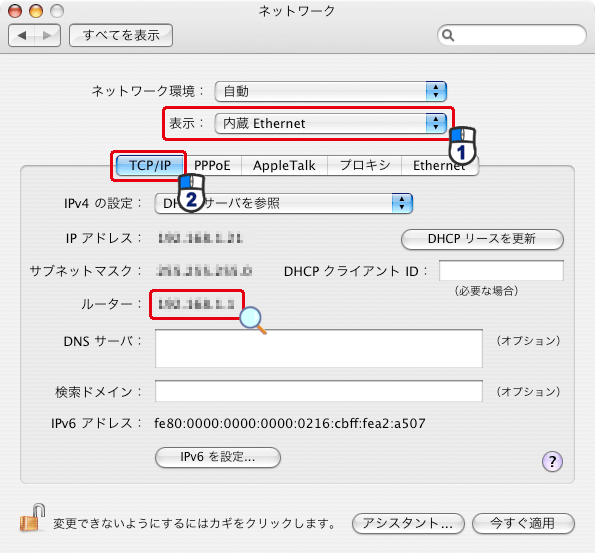The width and height of the screenshot is (595, 553).
Task: Click the DHCP リースを更新 button
Action: point(482,239)
